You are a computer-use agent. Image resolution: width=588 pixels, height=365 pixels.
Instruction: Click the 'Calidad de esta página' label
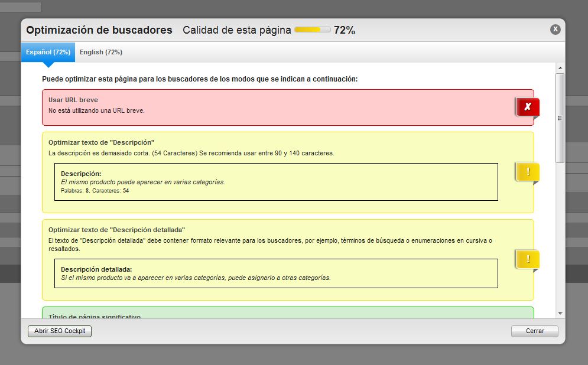(x=236, y=30)
